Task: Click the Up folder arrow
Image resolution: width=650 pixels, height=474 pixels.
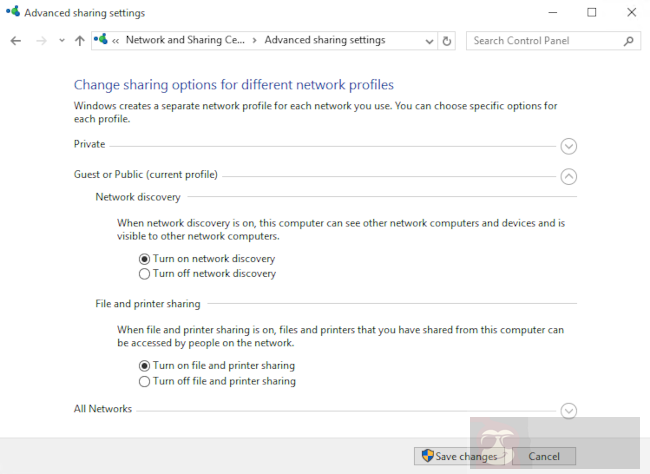Action: coord(79,41)
